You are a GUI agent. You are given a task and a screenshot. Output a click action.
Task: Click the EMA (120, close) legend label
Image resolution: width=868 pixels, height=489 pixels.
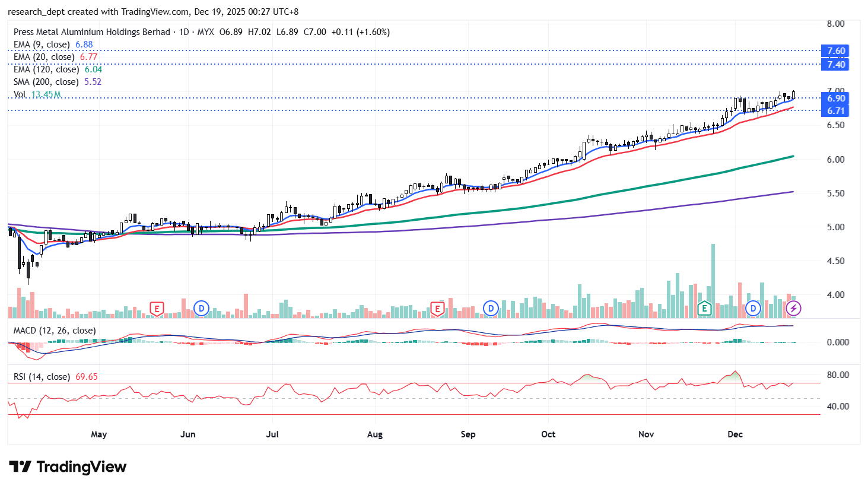pos(46,69)
